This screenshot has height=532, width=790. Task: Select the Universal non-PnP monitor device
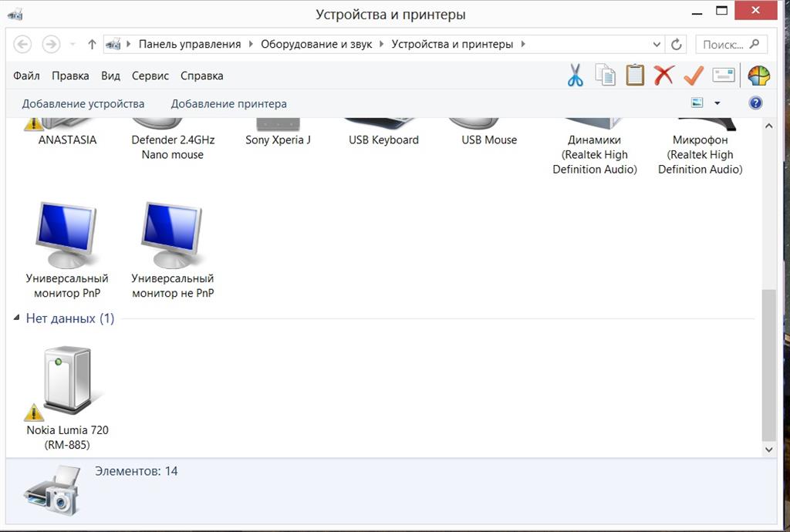[173, 250]
